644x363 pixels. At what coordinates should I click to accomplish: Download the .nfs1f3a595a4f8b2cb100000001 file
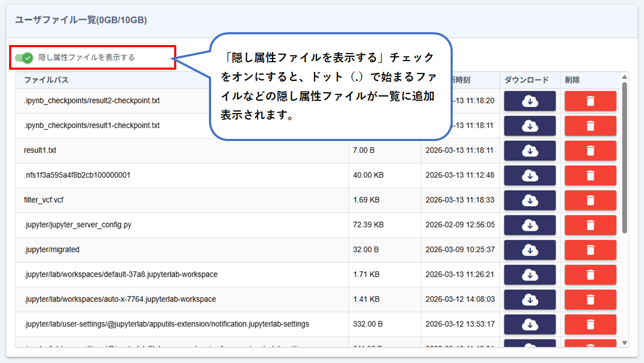[x=529, y=175]
